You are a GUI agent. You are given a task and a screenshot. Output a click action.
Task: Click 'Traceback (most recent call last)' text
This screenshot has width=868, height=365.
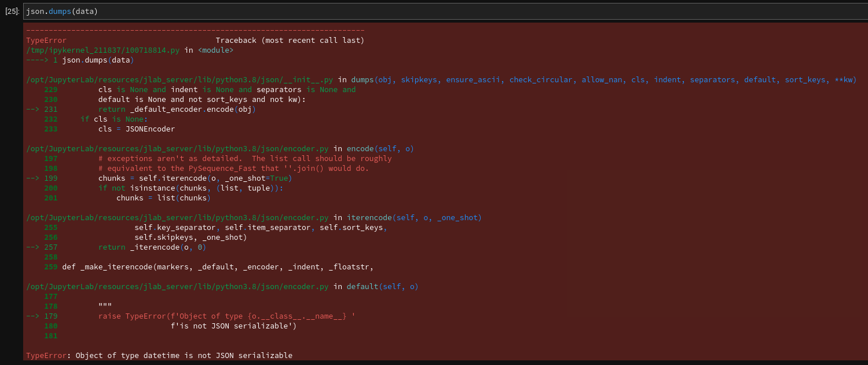(290, 41)
